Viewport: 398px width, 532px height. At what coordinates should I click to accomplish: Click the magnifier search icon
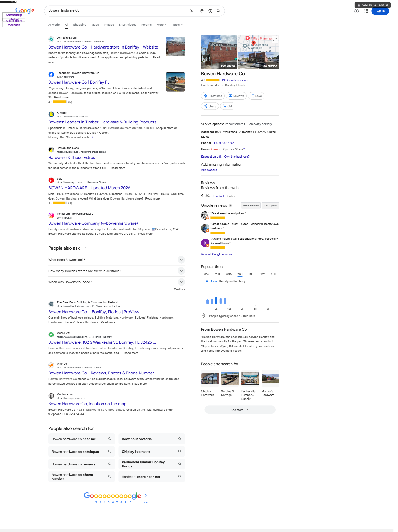point(218,11)
